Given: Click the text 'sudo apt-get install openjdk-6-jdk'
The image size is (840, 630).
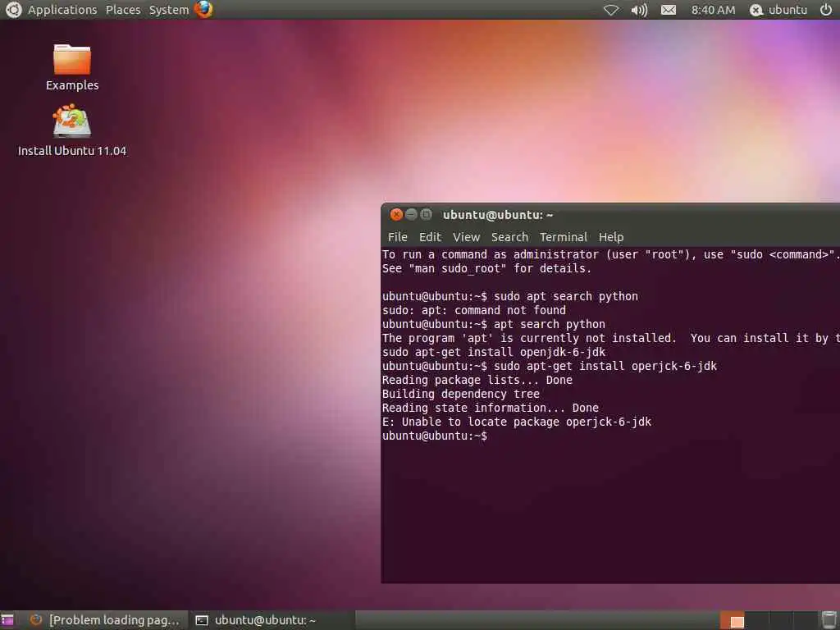Looking at the screenshot, I should (493, 352).
